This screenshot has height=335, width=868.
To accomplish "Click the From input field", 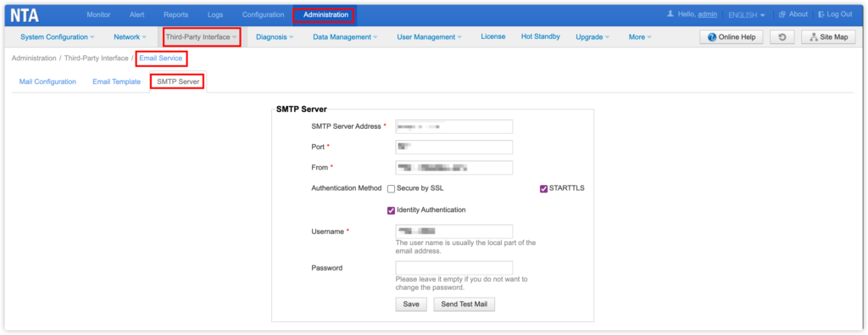I will tap(454, 168).
